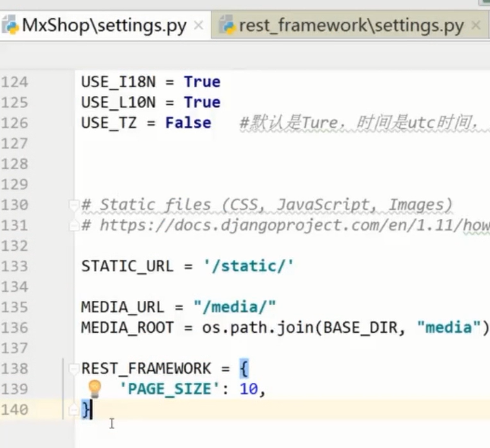Image resolution: width=490 pixels, height=448 pixels.
Task: Click the Python file icon on rest_framework tab
Action: [227, 25]
